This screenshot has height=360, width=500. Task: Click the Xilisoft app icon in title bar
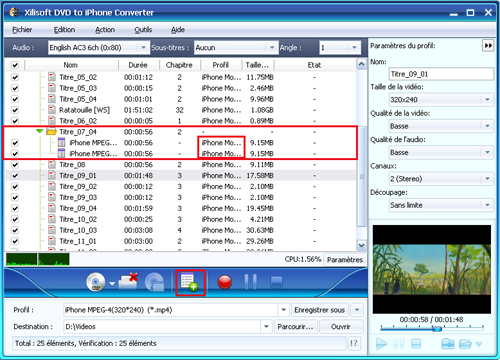(14, 12)
